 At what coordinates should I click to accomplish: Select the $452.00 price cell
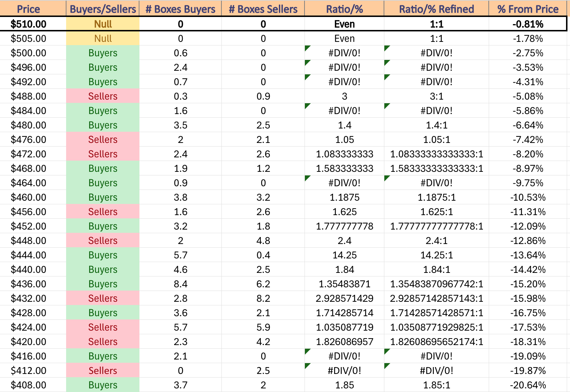point(33,226)
